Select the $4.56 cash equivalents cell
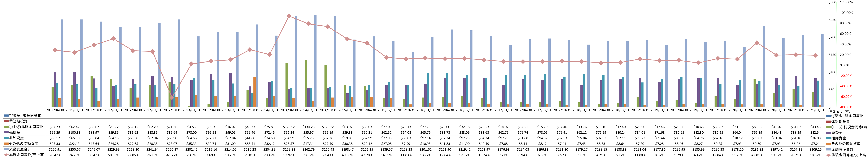The width and height of the screenshot is (868, 158). pos(191,127)
